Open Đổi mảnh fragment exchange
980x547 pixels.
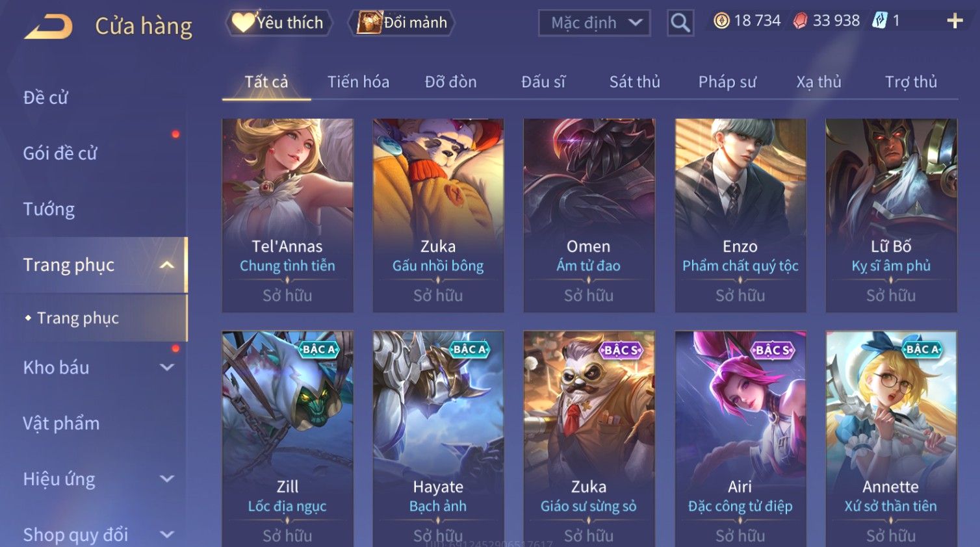coord(402,23)
